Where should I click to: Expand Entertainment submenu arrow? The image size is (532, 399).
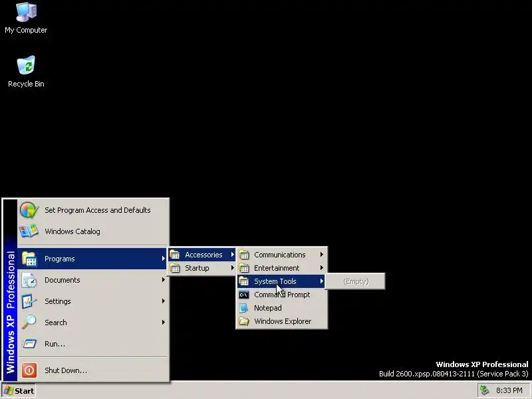322,268
